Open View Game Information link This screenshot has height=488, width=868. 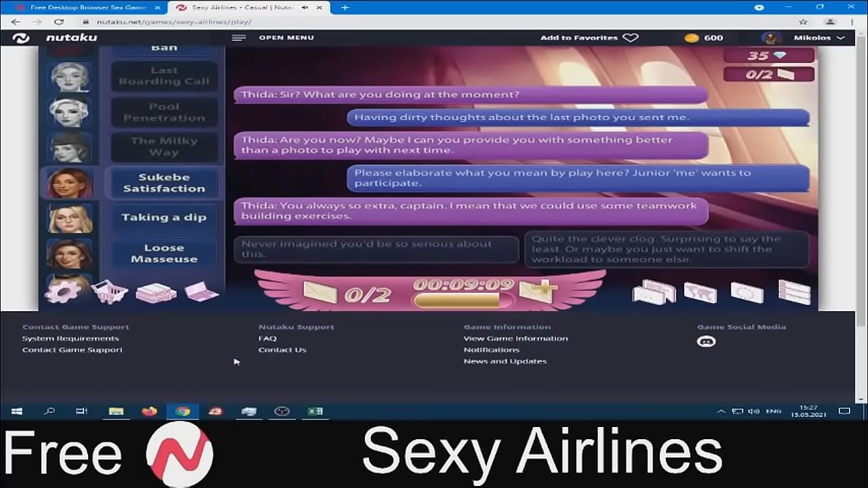click(x=515, y=338)
